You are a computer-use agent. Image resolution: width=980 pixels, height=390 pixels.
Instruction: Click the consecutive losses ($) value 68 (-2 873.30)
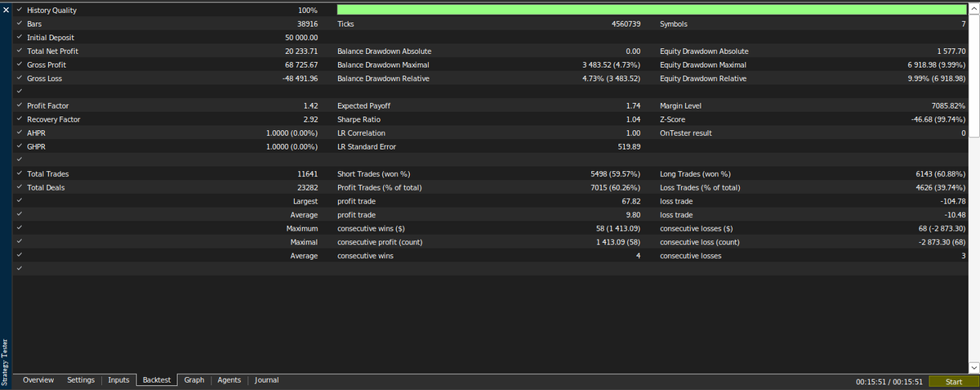[941, 228]
